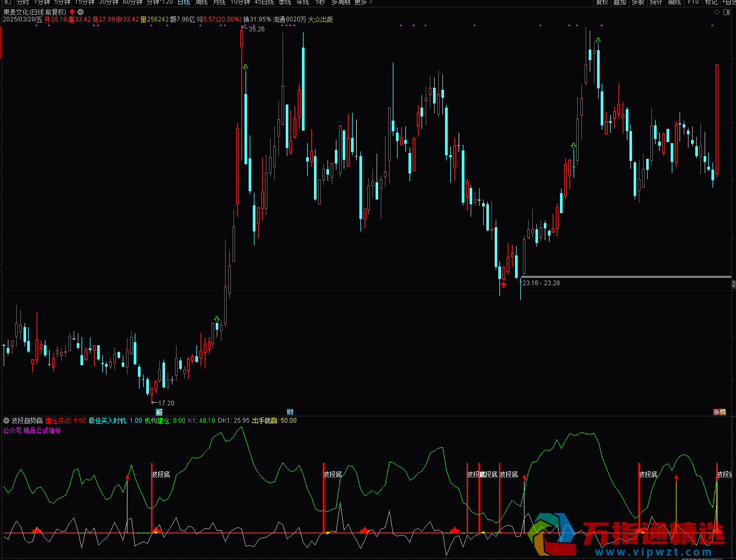Click the 叠加 overlay button

[620, 2]
